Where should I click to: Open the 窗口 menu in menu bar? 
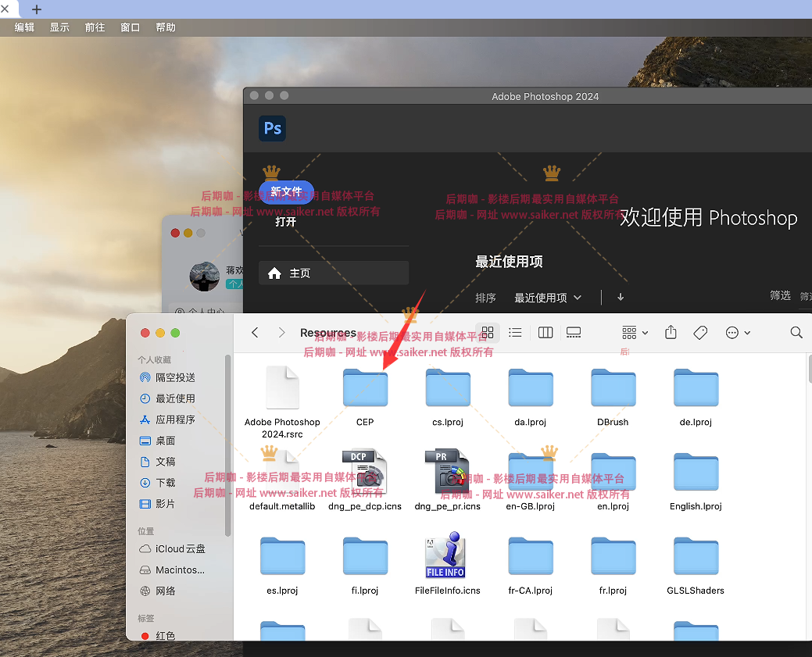point(130,27)
